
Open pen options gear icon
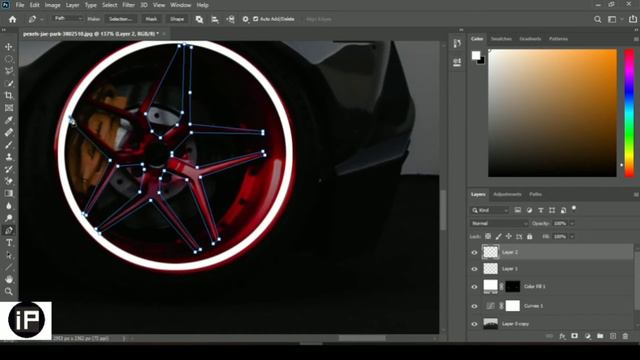coord(245,19)
